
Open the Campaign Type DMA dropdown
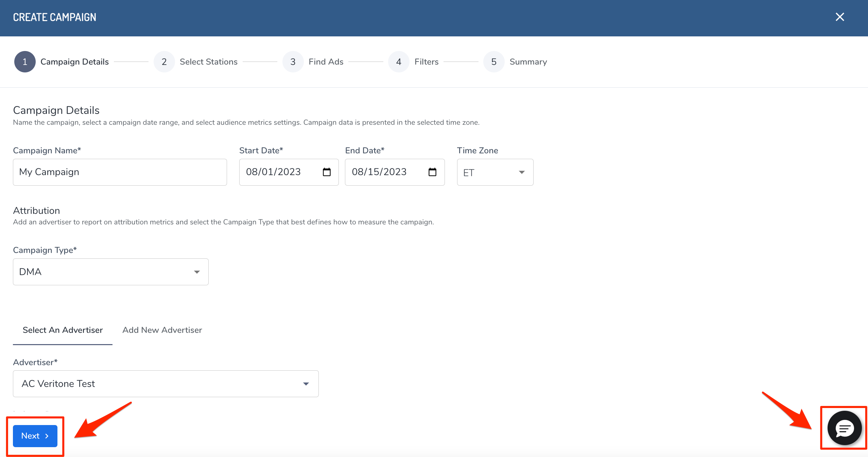point(110,272)
